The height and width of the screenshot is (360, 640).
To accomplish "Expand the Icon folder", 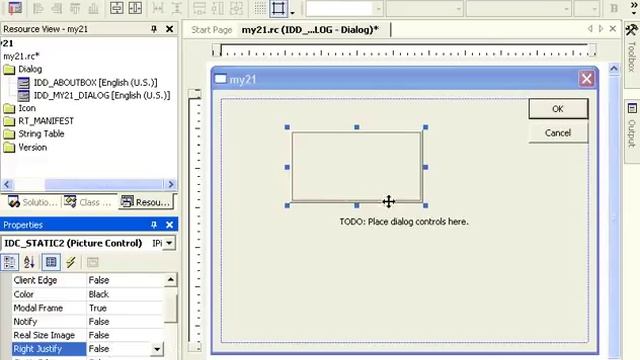I will tap(9, 109).
